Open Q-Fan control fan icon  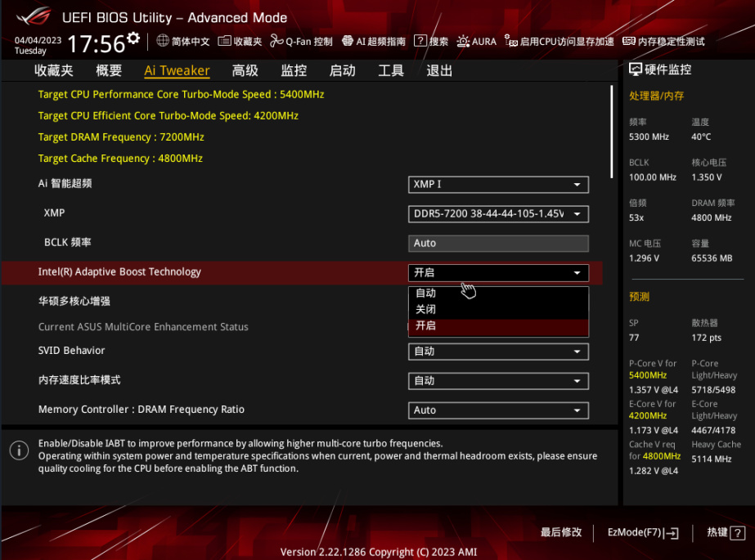(x=276, y=41)
